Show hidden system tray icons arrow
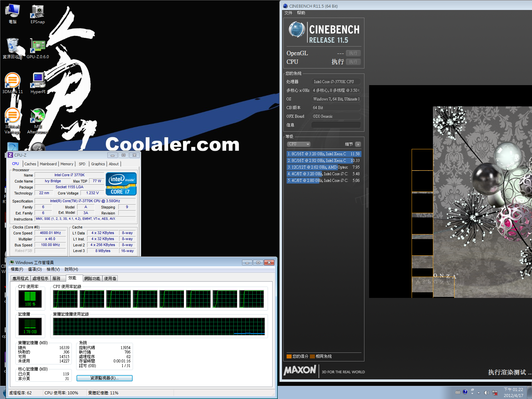 point(478,393)
